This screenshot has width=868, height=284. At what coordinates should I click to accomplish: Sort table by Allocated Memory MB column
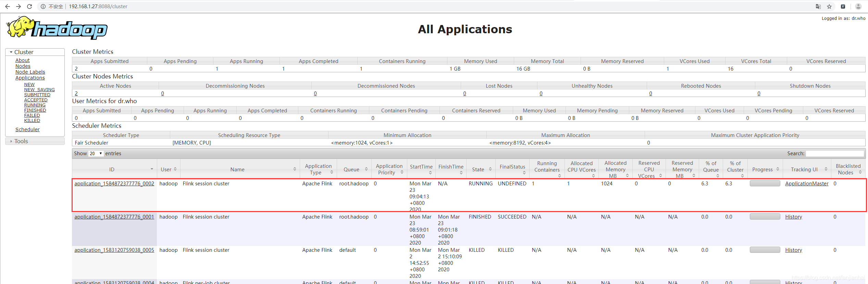click(616, 169)
